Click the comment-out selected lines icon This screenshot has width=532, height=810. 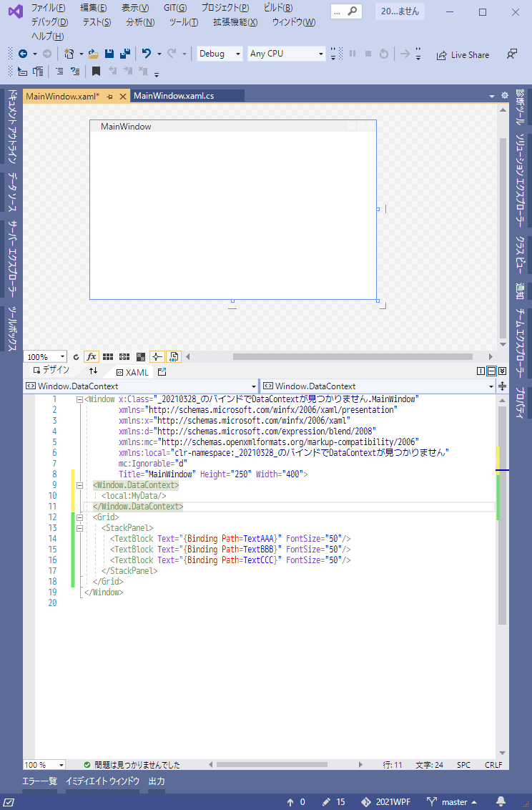coord(59,72)
